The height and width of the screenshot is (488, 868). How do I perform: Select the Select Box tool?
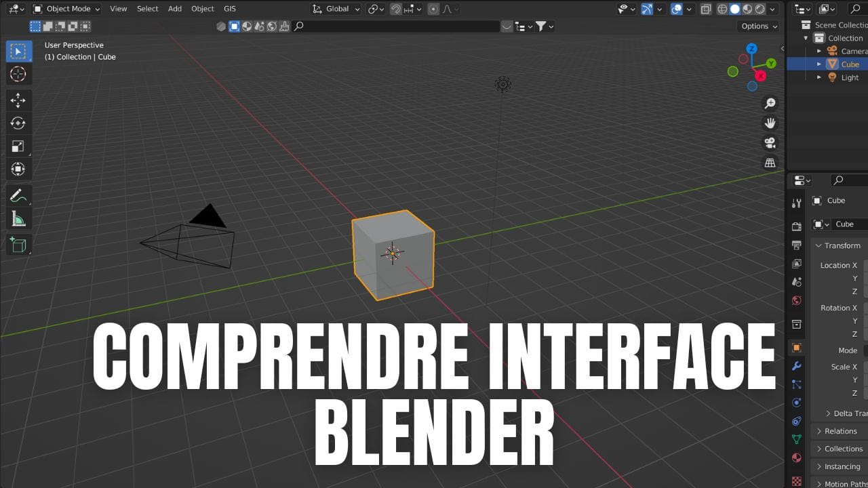tap(18, 52)
